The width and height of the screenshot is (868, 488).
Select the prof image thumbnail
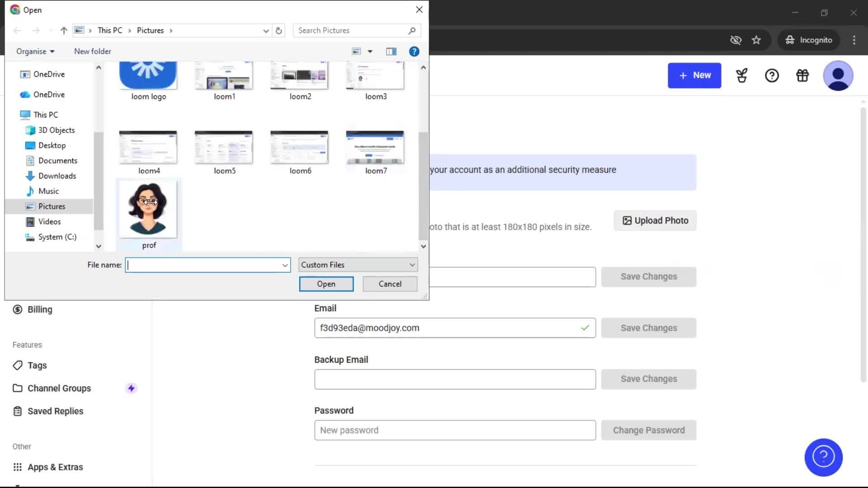click(x=148, y=209)
